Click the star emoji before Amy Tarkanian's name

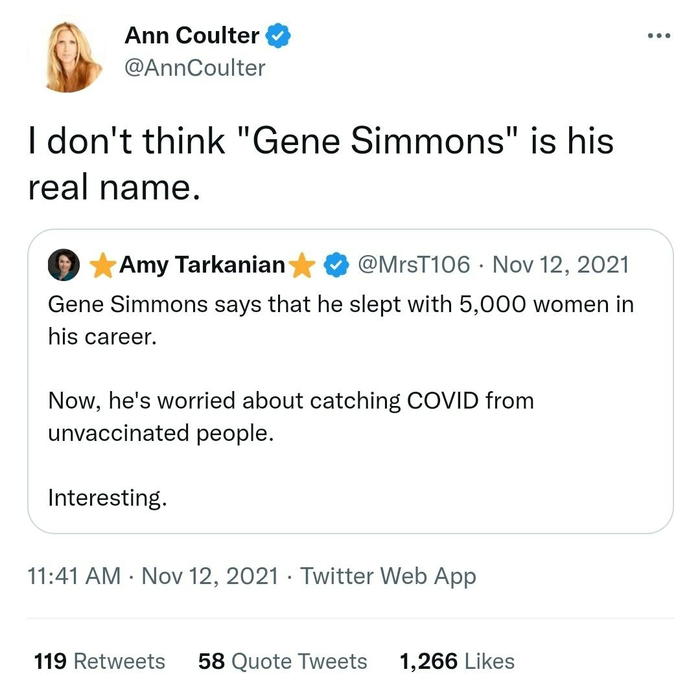[x=103, y=266]
